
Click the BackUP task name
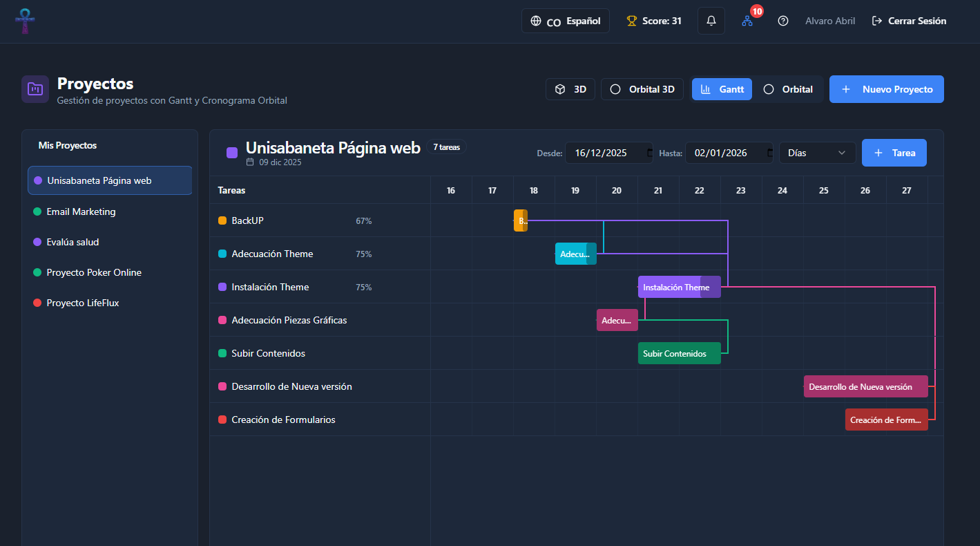click(248, 220)
